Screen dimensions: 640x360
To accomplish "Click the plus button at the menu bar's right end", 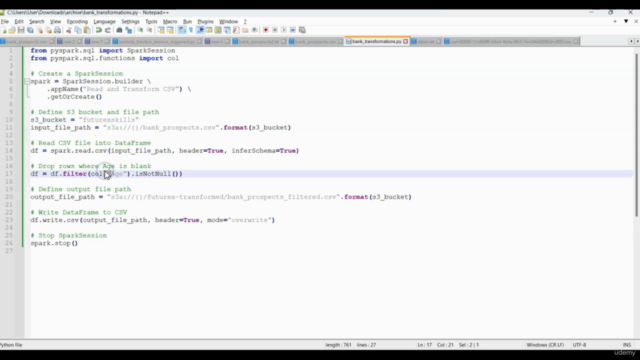I will (x=615, y=21).
